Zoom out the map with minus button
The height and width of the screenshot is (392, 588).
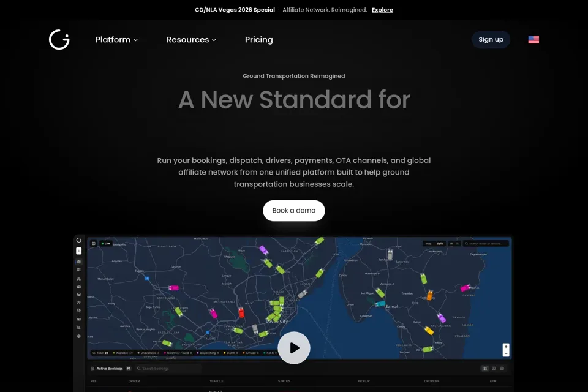[x=505, y=353]
